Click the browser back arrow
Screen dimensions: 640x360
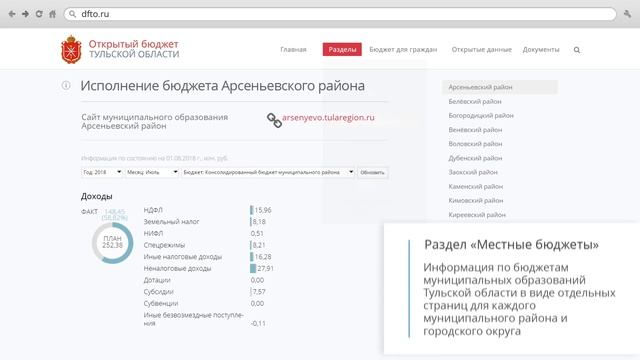[x=12, y=14]
